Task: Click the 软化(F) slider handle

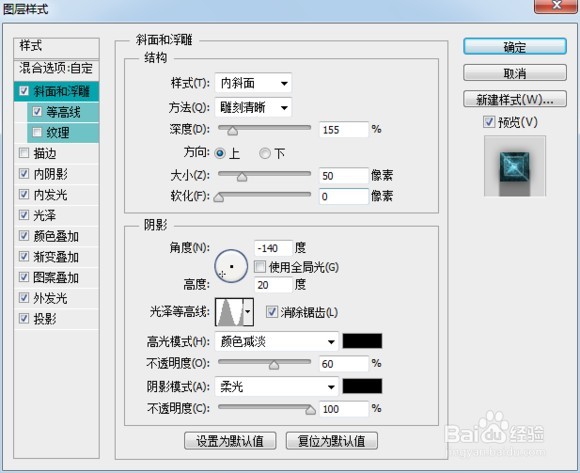Action: (x=219, y=198)
